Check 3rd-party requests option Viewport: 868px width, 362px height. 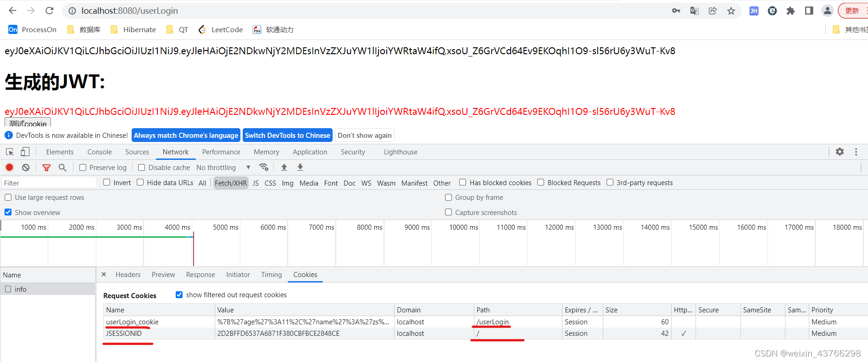[x=610, y=182]
